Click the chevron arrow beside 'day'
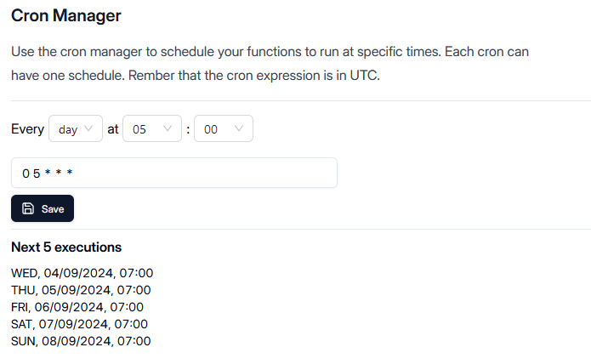 [x=89, y=129]
